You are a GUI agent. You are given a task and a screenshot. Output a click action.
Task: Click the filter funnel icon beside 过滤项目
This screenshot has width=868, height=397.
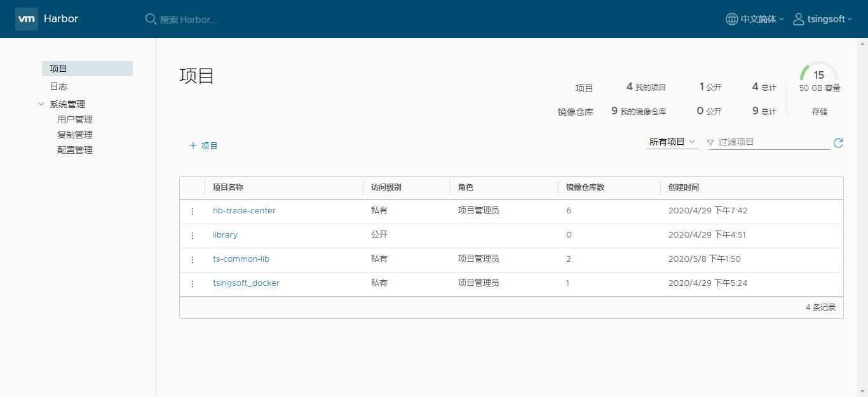[710, 142]
